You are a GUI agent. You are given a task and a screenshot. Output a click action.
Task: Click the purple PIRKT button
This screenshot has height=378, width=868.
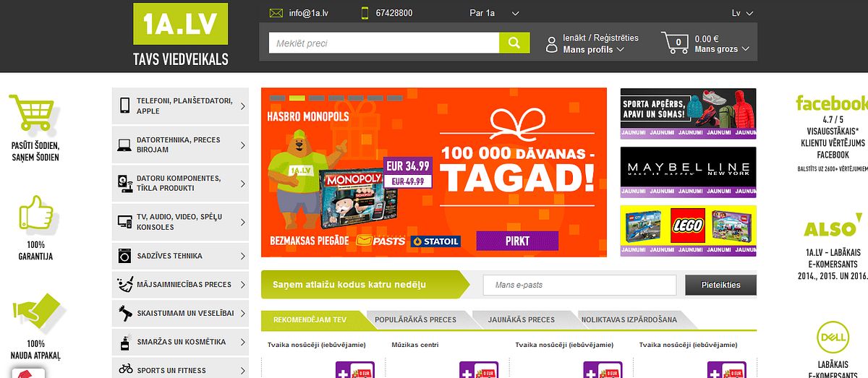coord(517,241)
